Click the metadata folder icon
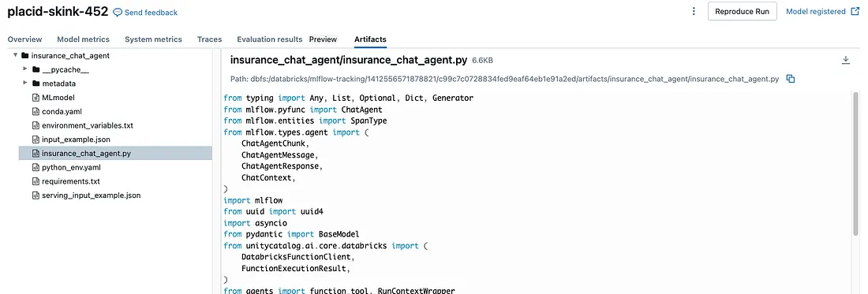868x294 pixels. point(36,84)
